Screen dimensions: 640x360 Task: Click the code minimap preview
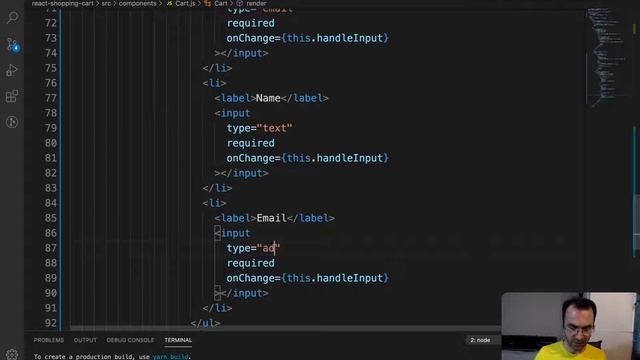(608, 57)
